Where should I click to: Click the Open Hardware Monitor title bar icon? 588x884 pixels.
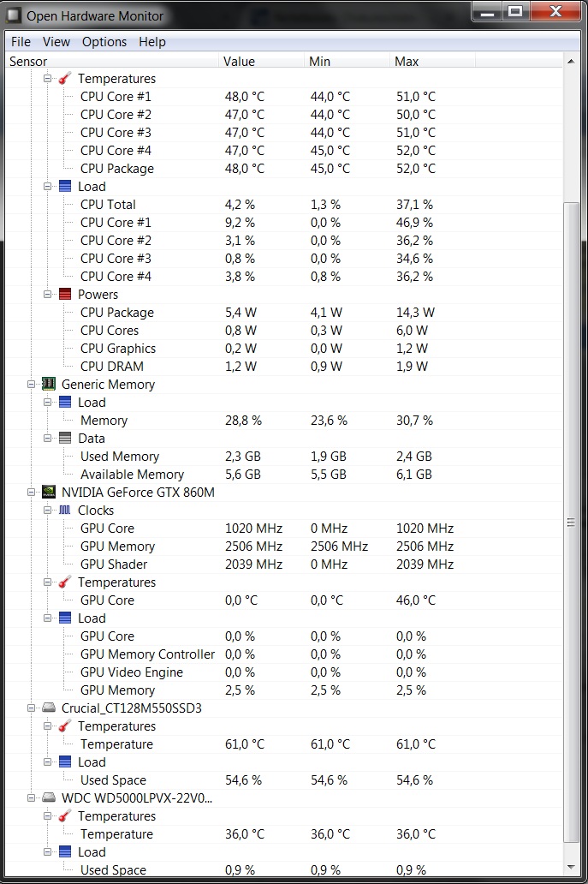(x=14, y=15)
